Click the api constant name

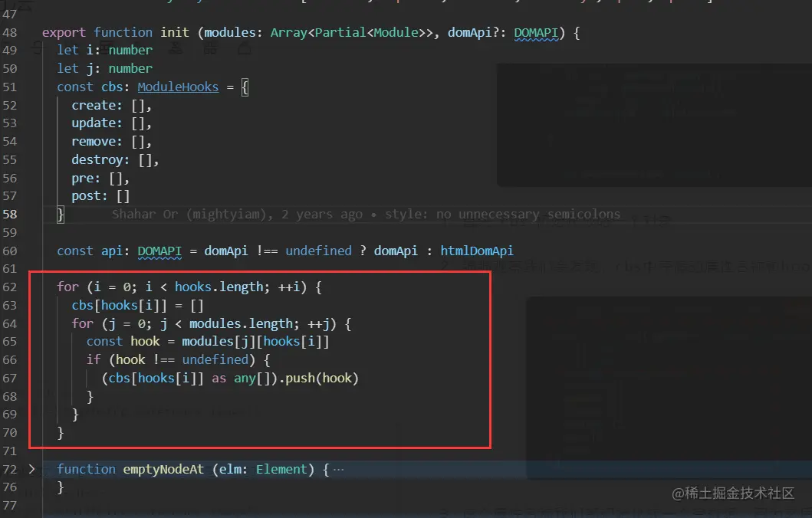point(112,251)
